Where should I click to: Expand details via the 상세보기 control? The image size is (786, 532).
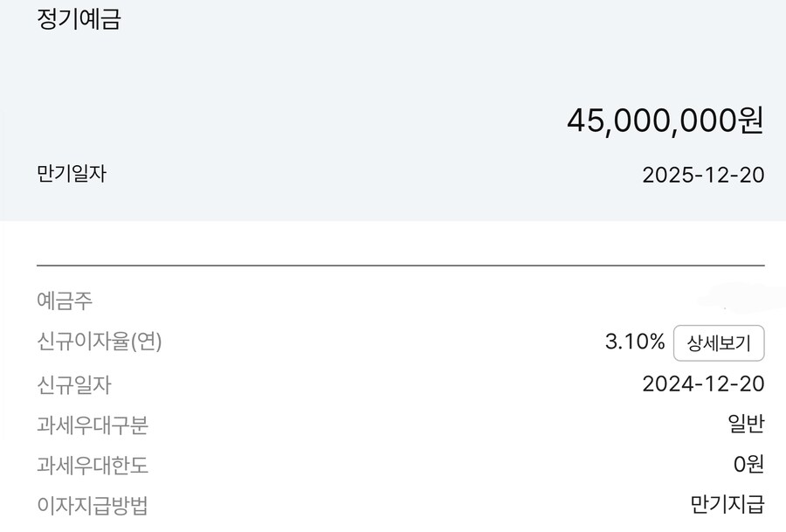(x=720, y=343)
